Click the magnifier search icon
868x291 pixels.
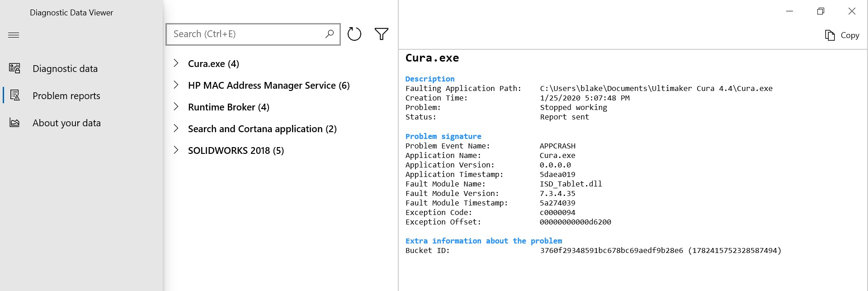click(330, 34)
